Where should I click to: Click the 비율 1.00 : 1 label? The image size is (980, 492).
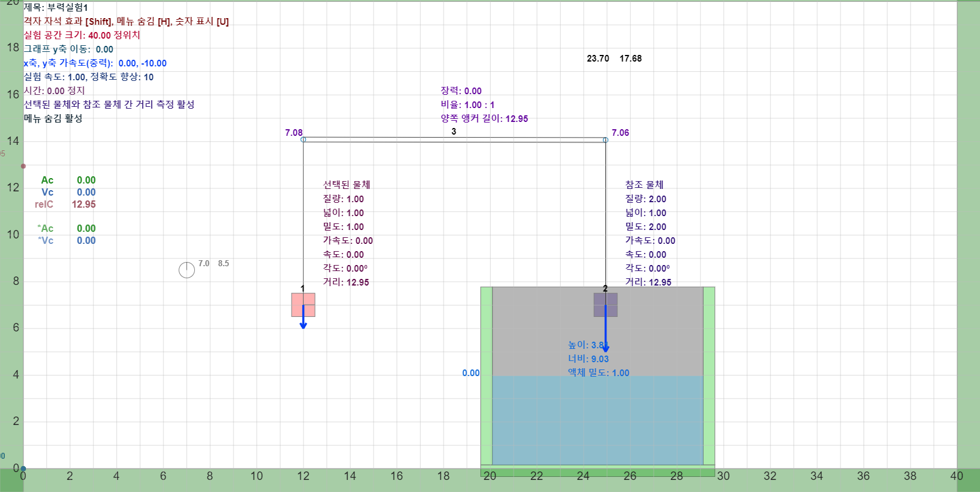(467, 104)
